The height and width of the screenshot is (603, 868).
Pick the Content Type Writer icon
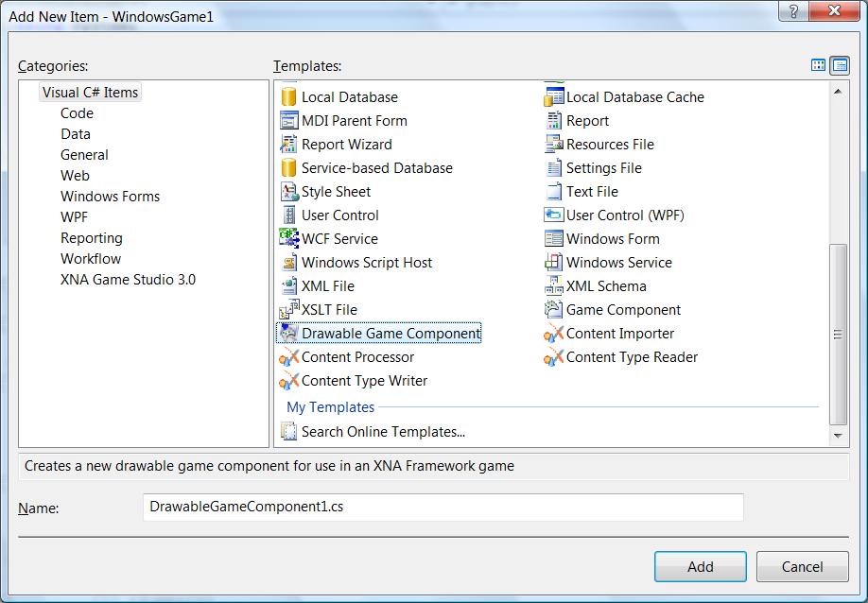pyautogui.click(x=288, y=381)
